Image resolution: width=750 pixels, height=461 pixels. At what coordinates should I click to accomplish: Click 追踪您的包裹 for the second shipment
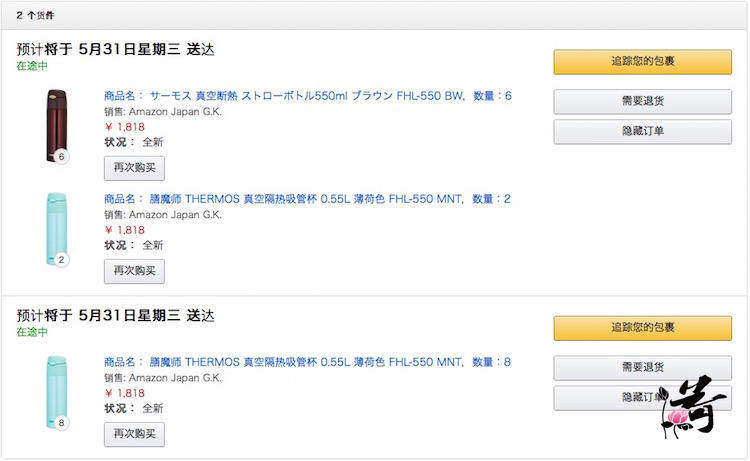coord(642,328)
